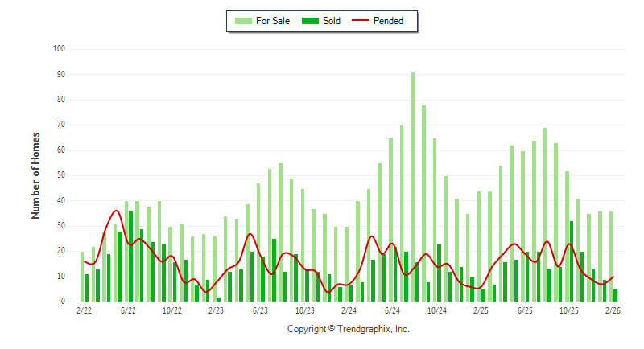Click the light green For Sale legend swatch

pyautogui.click(x=242, y=21)
